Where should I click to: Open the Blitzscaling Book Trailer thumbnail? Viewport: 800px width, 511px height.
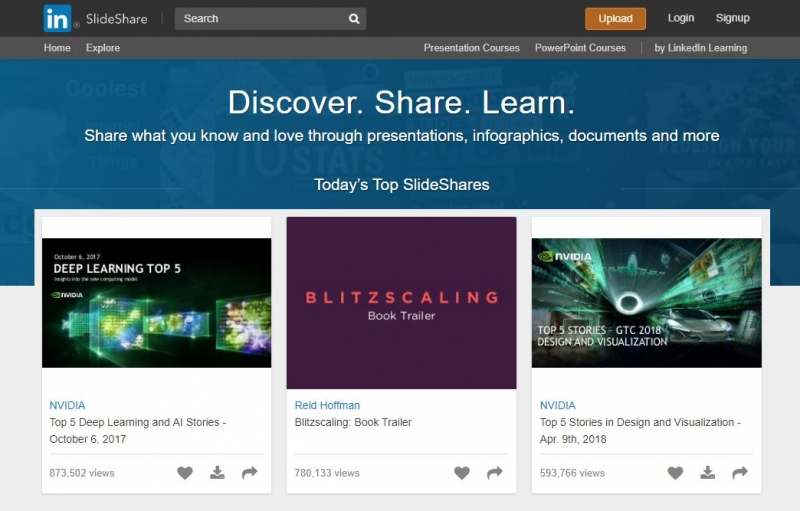[402, 303]
